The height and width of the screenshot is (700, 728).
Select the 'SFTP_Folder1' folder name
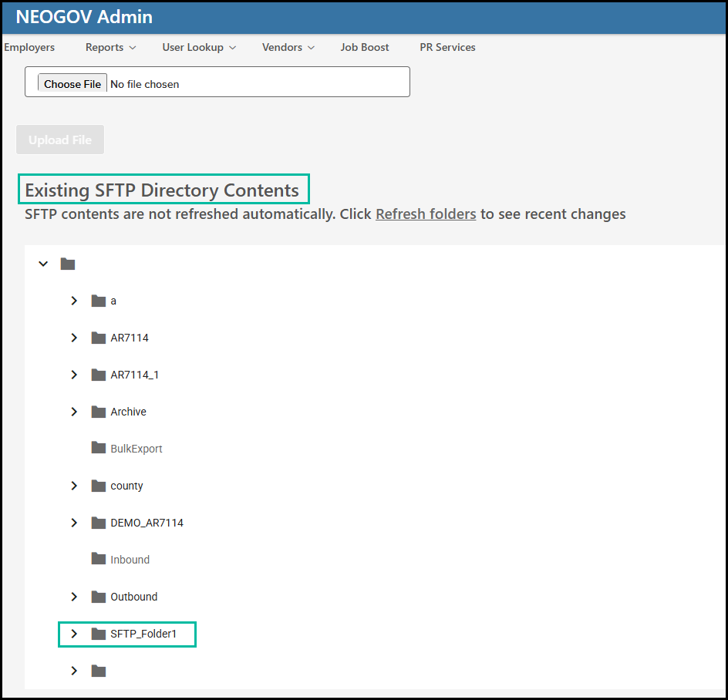click(143, 634)
